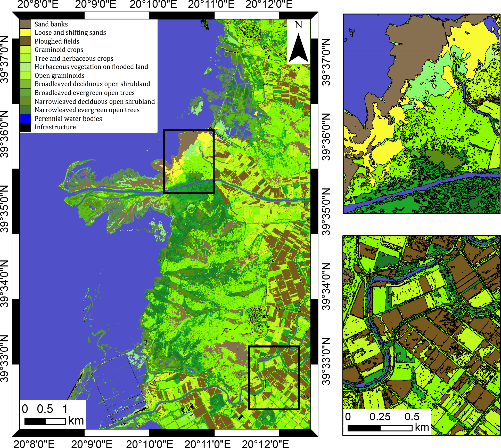The height and width of the screenshot is (448, 501).
Task: Click the left 39°33'0"N latitude label
Action: [x=4, y=358]
